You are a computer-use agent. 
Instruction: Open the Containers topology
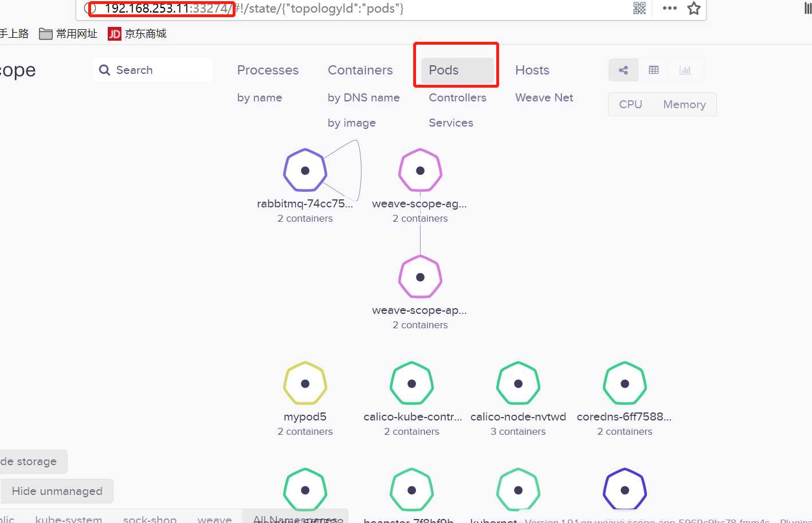360,70
